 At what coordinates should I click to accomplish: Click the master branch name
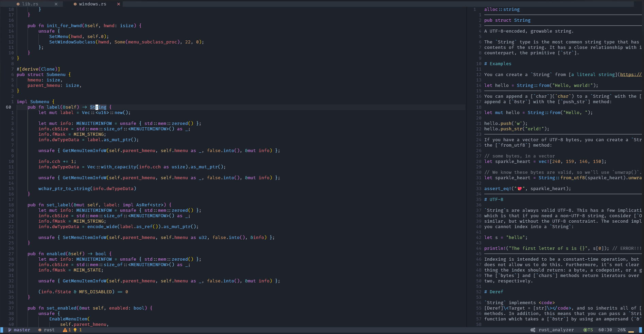tap(22, 330)
